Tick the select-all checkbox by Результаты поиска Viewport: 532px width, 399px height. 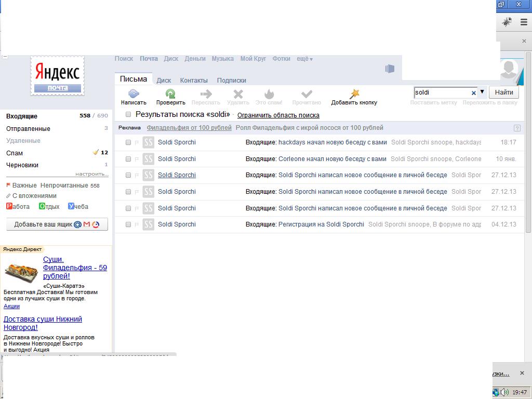128,114
